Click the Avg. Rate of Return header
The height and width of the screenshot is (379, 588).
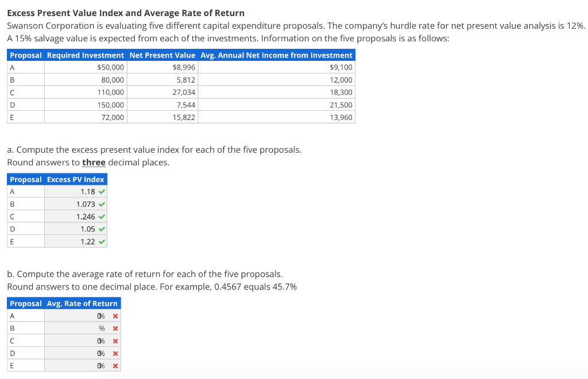tap(83, 303)
